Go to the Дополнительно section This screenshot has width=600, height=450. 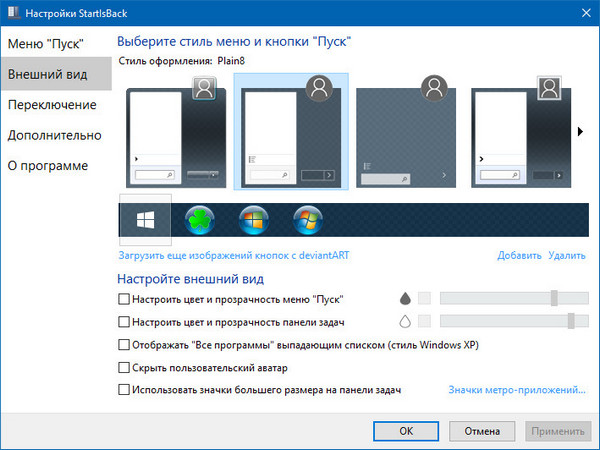click(56, 135)
